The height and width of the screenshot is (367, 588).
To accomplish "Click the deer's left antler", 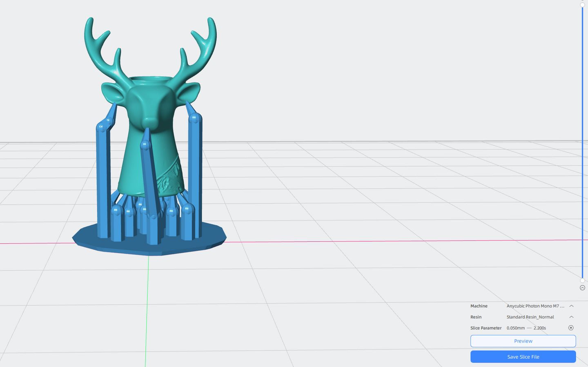I will tap(102, 49).
